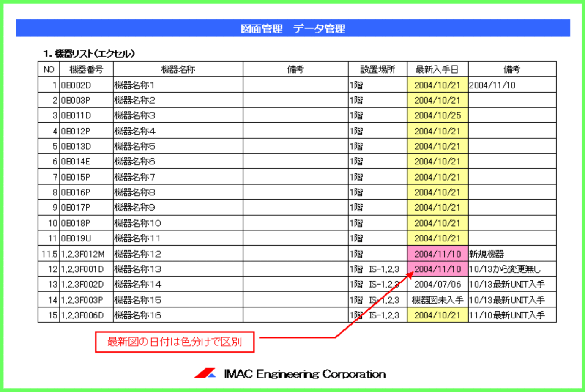This screenshot has height=392, width=585.
Task: Click the 11/10最新UNIT入手 remark cell
Action: 512,315
